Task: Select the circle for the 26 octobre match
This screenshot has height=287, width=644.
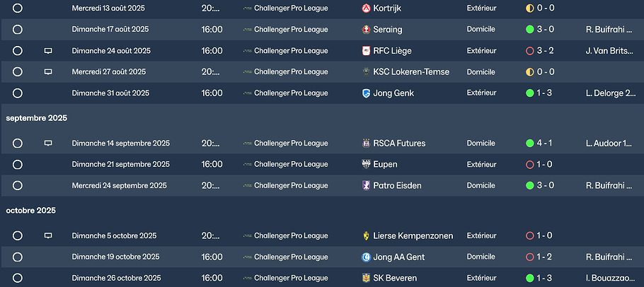Action: pyautogui.click(x=18, y=278)
